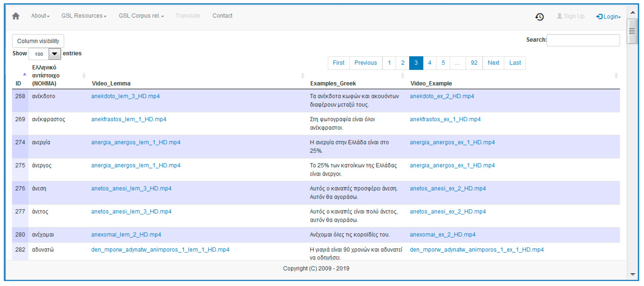Open anekdoto_lem_3_HD.mp4 video link

coord(125,96)
